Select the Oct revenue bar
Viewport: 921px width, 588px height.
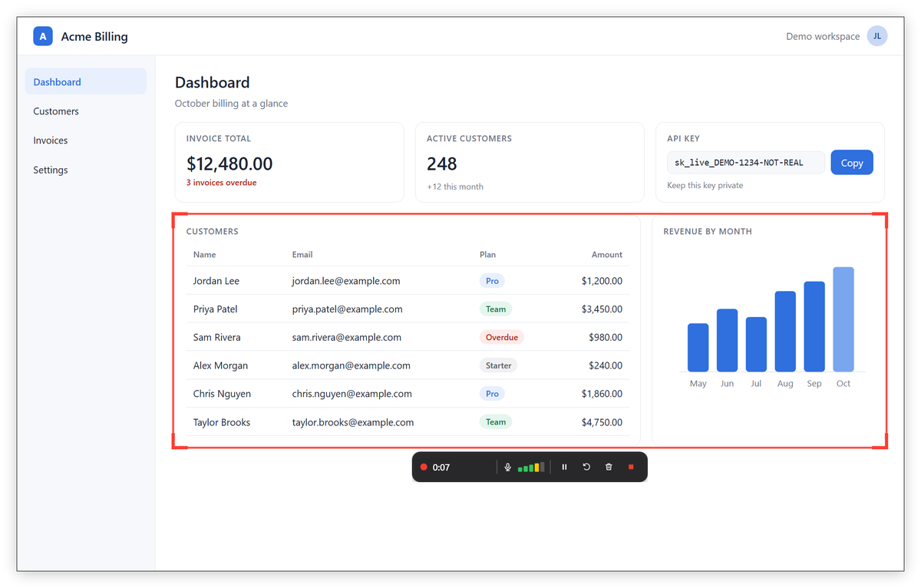click(843, 319)
